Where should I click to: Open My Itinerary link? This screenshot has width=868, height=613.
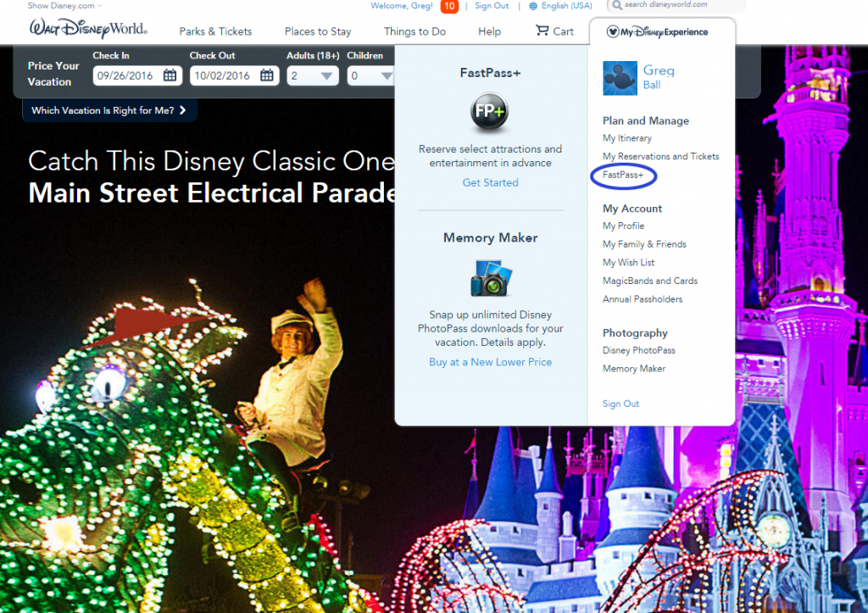click(627, 138)
